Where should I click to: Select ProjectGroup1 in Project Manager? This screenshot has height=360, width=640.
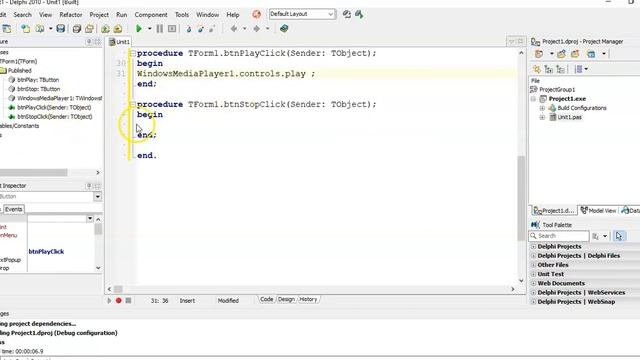click(x=557, y=90)
